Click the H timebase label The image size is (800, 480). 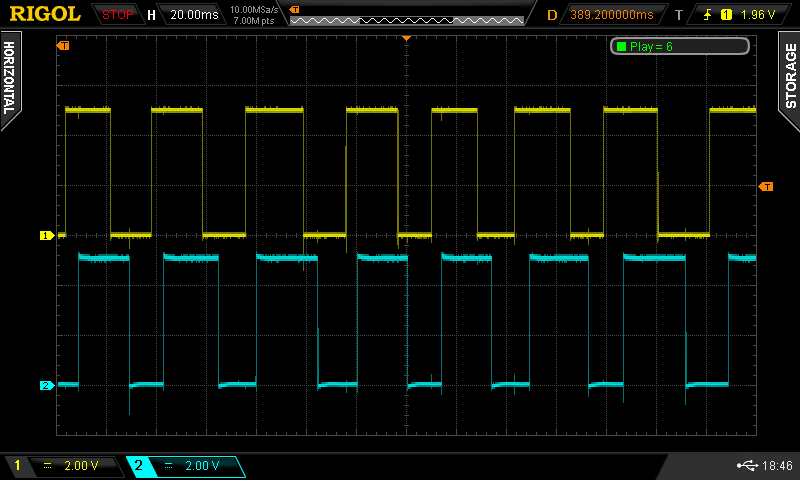[x=151, y=15]
